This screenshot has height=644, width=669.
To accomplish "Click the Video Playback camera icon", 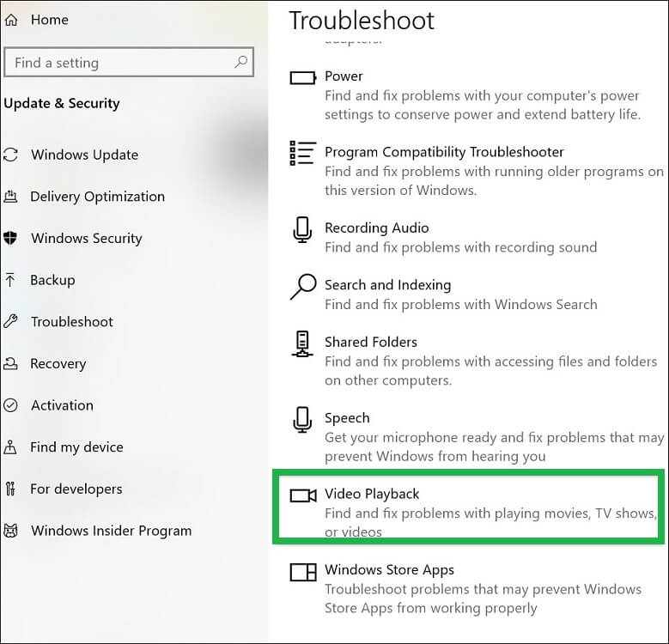I will pyautogui.click(x=303, y=495).
